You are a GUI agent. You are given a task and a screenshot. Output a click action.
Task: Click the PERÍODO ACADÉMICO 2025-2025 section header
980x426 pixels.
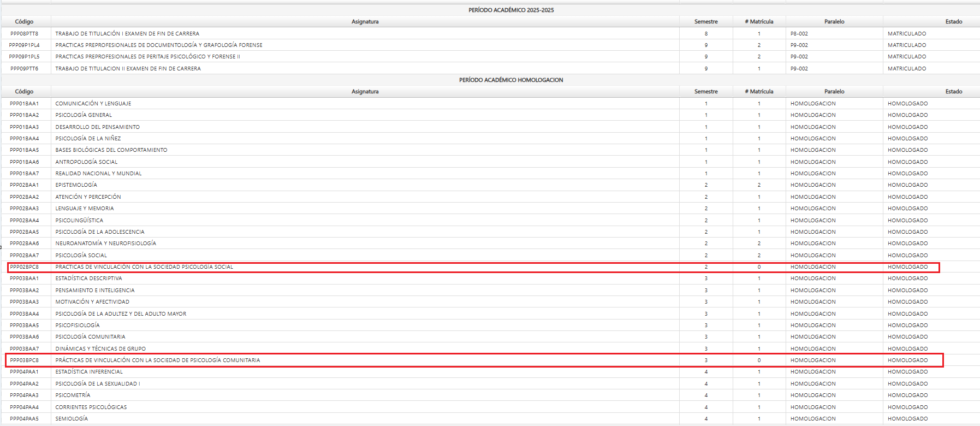point(511,10)
